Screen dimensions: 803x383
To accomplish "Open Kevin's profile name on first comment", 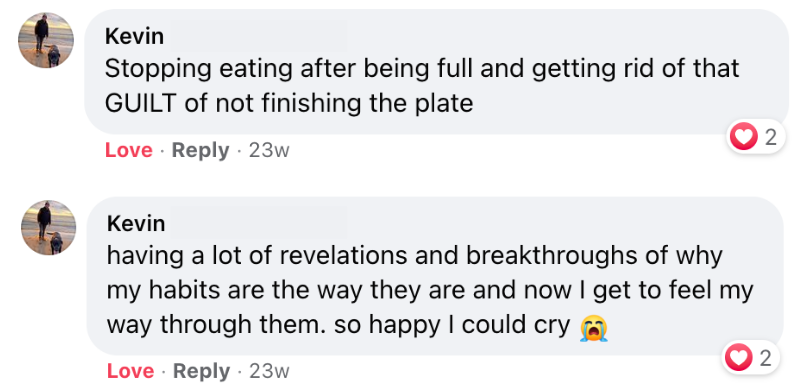I will [x=134, y=36].
